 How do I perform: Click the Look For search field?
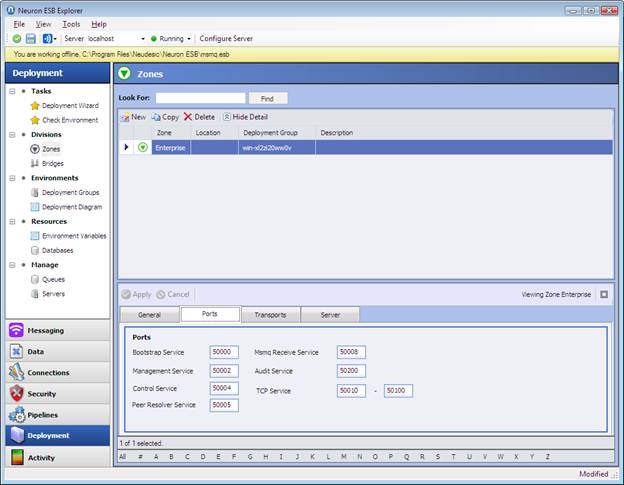click(x=200, y=98)
